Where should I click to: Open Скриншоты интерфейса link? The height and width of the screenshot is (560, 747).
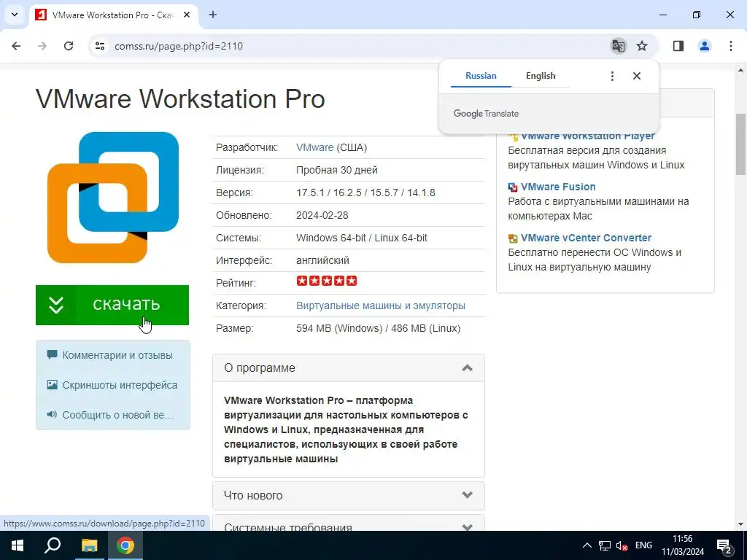coord(120,385)
